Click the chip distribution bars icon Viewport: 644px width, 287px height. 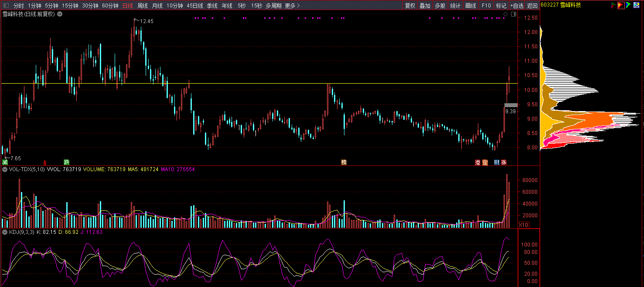coord(613,5)
